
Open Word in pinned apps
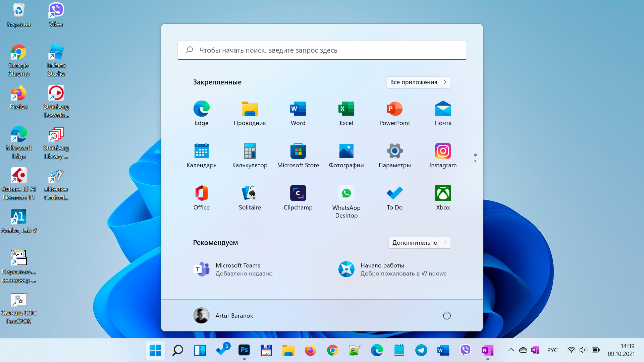(x=298, y=113)
